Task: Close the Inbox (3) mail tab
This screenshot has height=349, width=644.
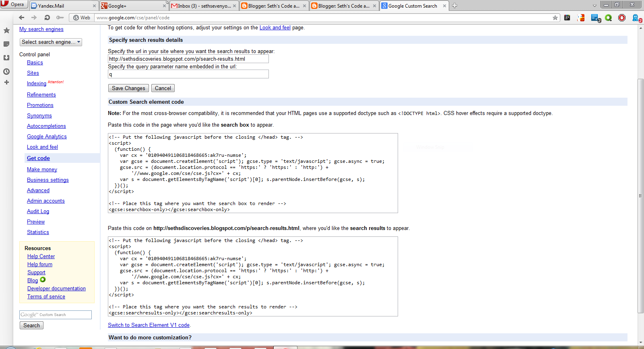Action: [234, 6]
